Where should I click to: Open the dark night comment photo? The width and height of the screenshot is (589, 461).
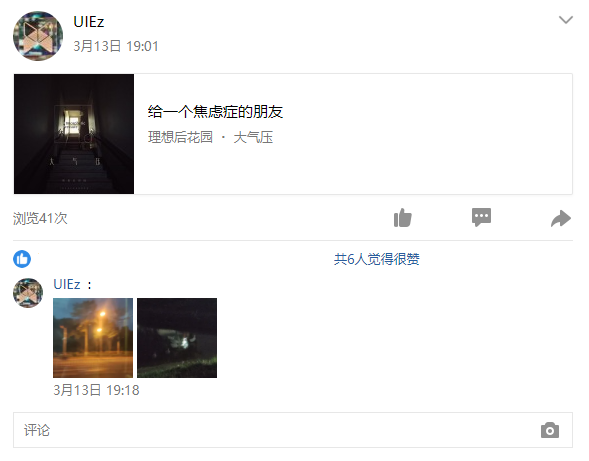coord(177,338)
